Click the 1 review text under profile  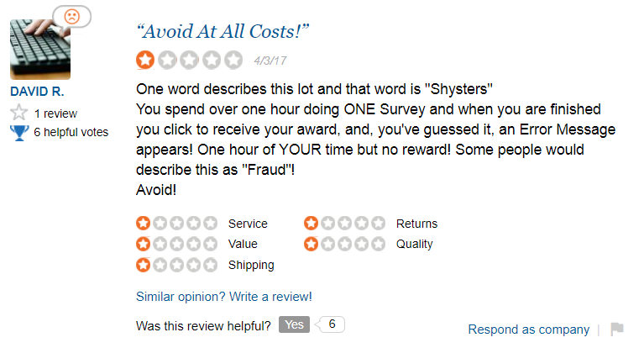click(x=55, y=113)
